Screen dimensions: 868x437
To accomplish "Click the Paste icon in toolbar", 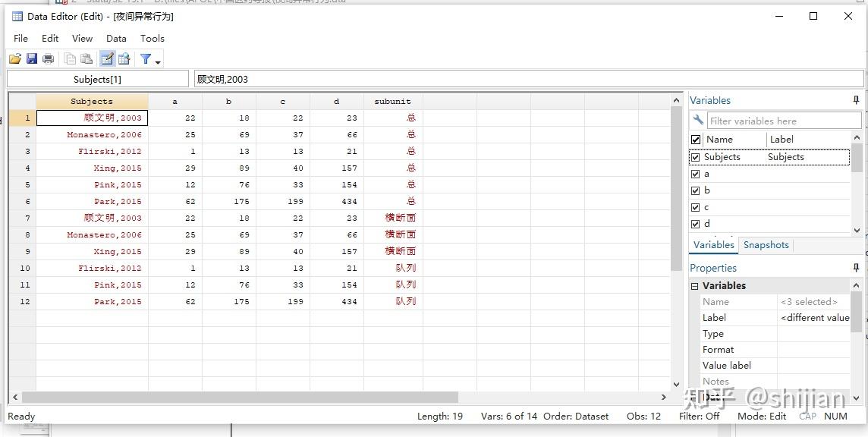I will click(x=86, y=58).
